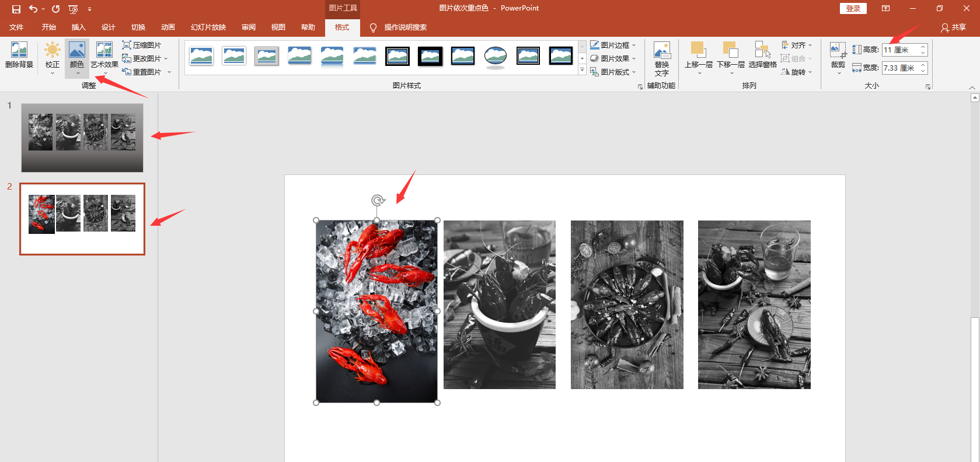
Task: Click the Save icon in the quick access toolbar
Action: 16,9
